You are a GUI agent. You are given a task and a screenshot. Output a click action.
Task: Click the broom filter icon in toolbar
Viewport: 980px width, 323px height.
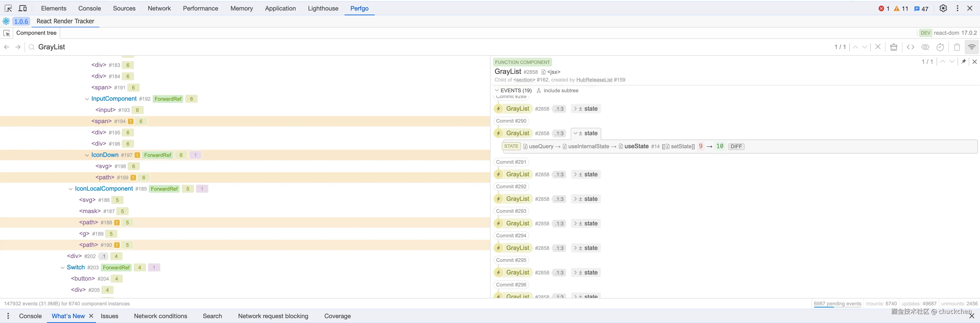click(x=894, y=47)
